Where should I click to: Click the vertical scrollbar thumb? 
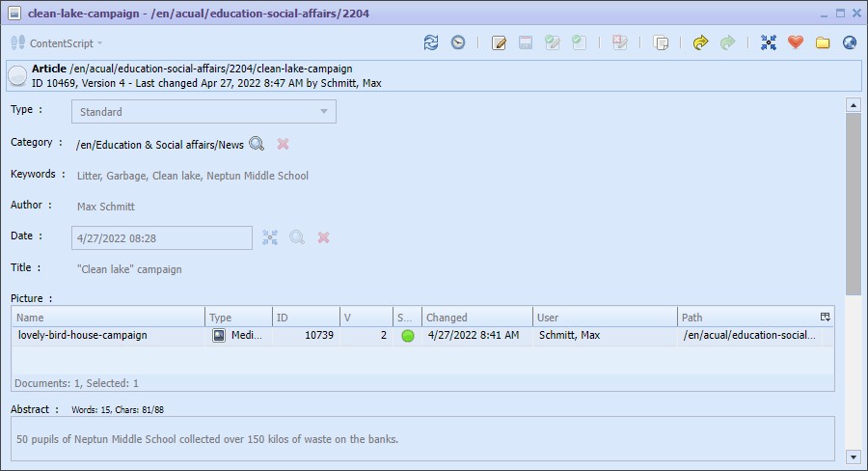[854, 204]
